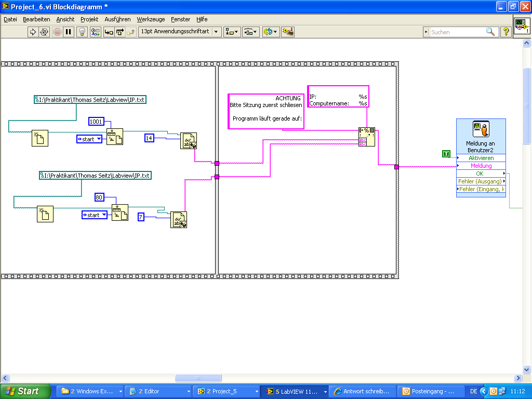Select the IP Computername format string constant
532x399 pixels.
[338, 97]
